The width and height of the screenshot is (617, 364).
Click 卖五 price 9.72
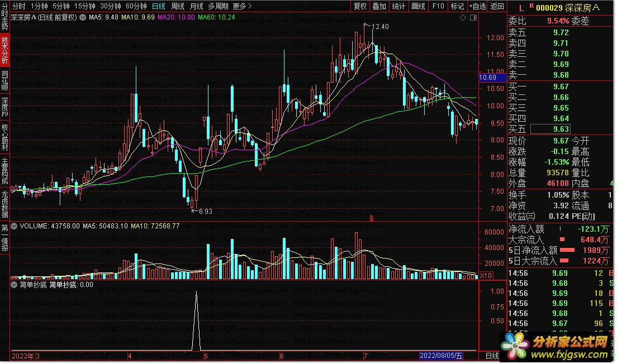561,32
